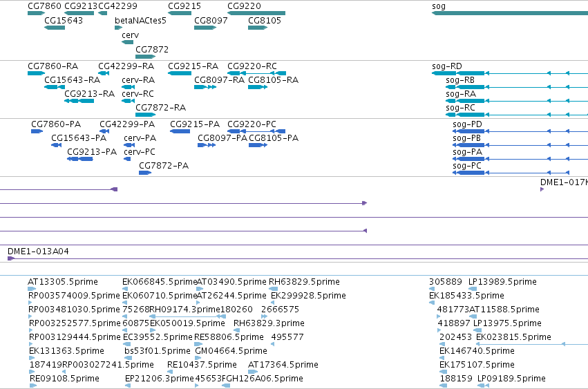This screenshot has width=588, height=389.
Task: Click EST AT13305.5prime
Action: click(63, 282)
